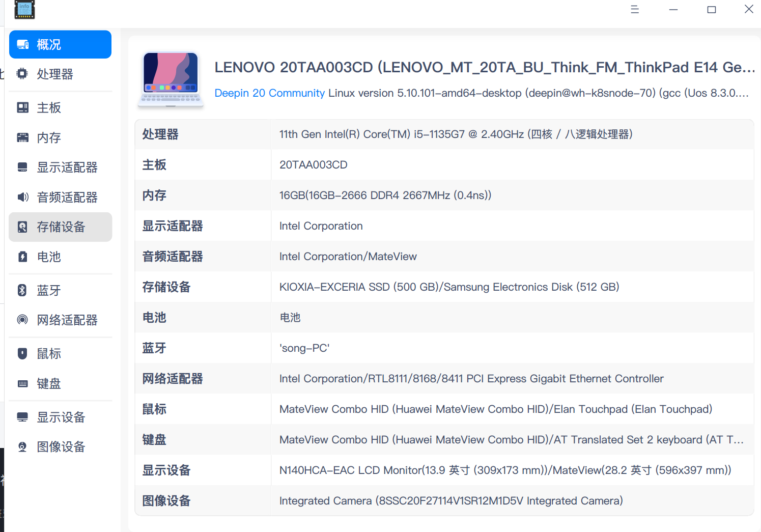Click the laptop thumbnail image
This screenshot has width=761, height=532.
point(171,79)
